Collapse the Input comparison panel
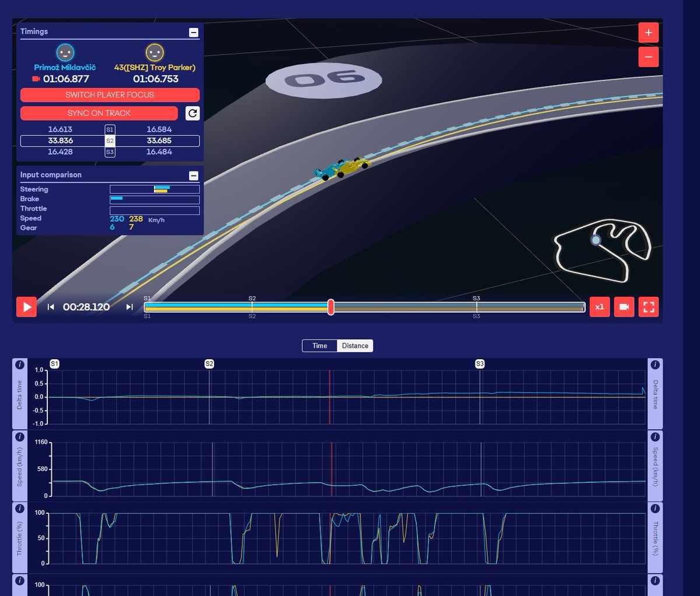This screenshot has width=700, height=596. pos(194,176)
